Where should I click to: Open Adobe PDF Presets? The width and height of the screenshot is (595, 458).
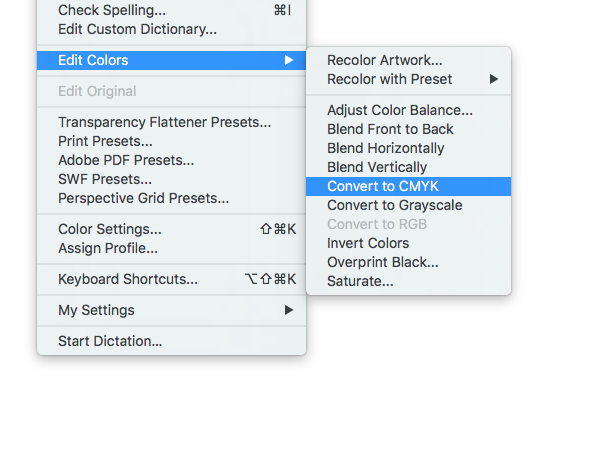point(172,160)
